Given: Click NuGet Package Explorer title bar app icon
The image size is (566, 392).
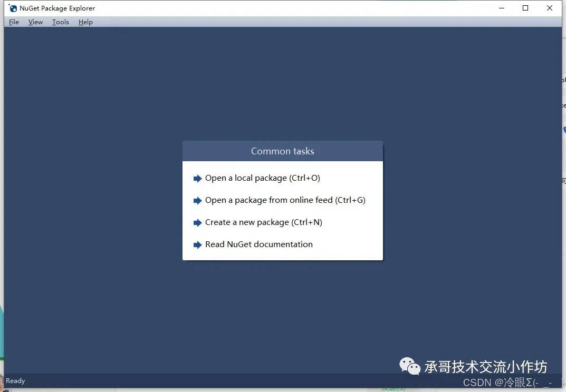Looking at the screenshot, I should pyautogui.click(x=13, y=8).
